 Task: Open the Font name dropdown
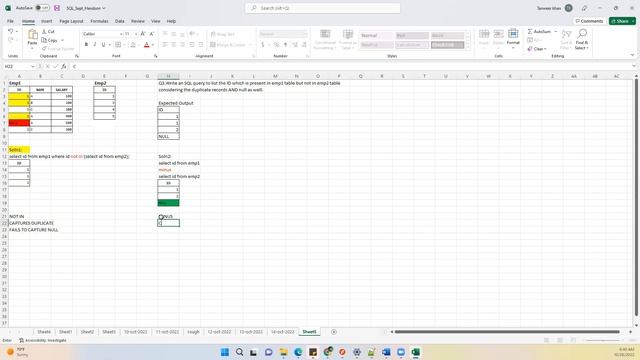point(121,34)
